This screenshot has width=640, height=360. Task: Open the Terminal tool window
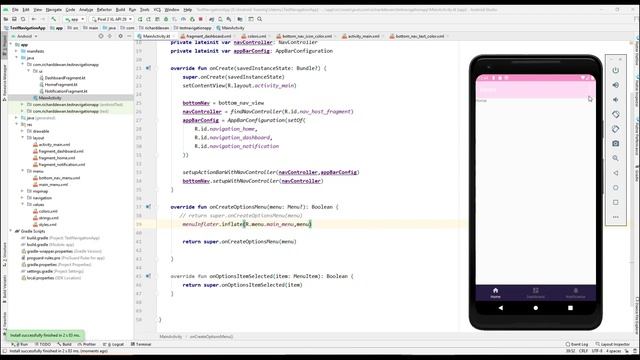coord(141,344)
